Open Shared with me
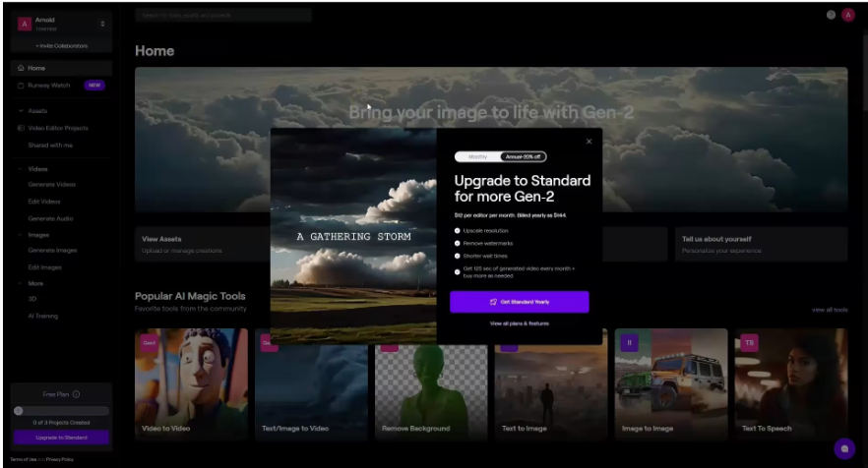The image size is (868, 468). (50, 146)
